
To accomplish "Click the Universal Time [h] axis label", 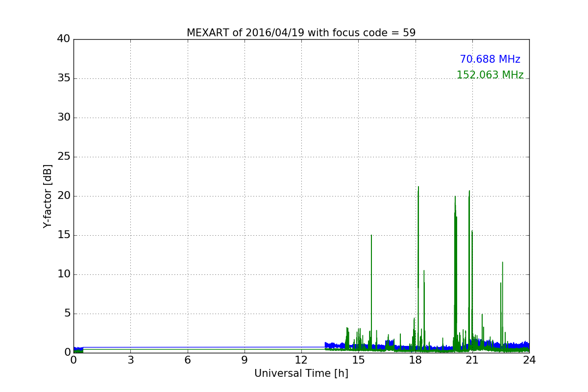I will pos(301,373).
